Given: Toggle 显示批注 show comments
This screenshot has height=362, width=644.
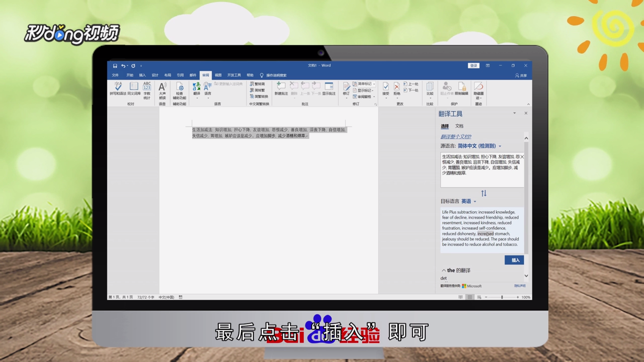Looking at the screenshot, I should [x=330, y=89].
